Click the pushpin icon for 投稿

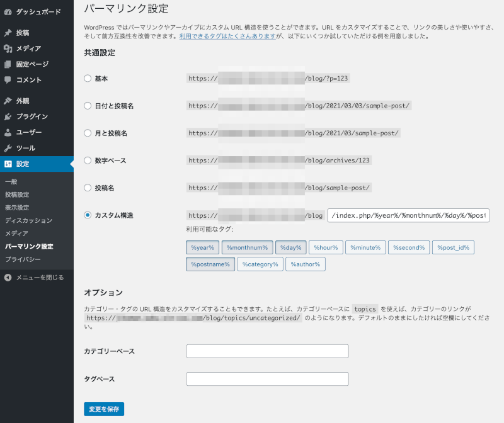pyautogui.click(x=8, y=33)
